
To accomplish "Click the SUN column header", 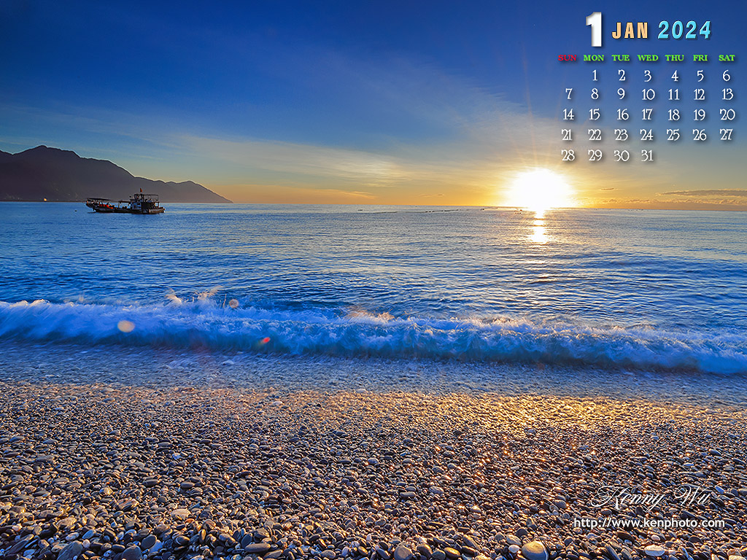I will click(567, 58).
